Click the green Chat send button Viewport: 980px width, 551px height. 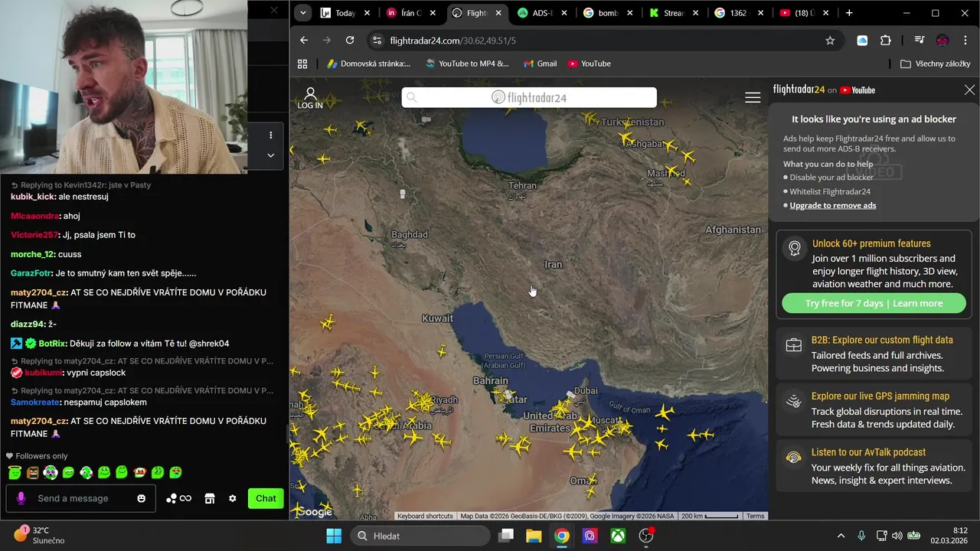266,498
